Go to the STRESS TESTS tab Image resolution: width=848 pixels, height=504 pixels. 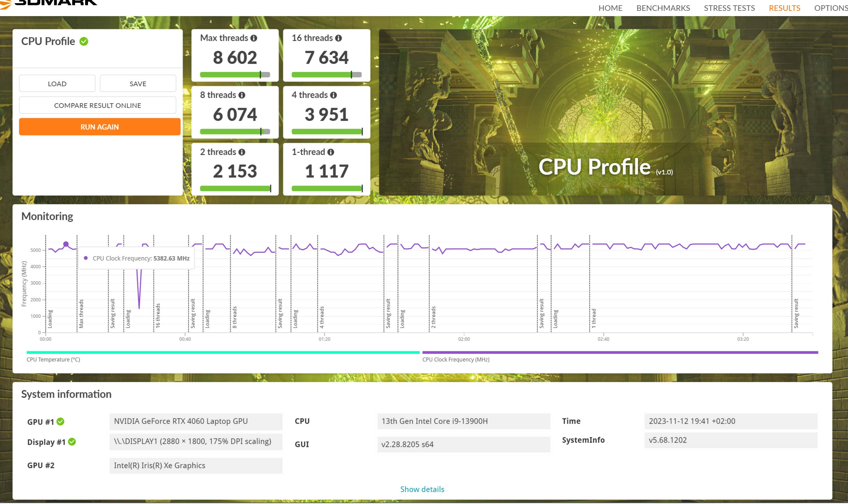729,8
